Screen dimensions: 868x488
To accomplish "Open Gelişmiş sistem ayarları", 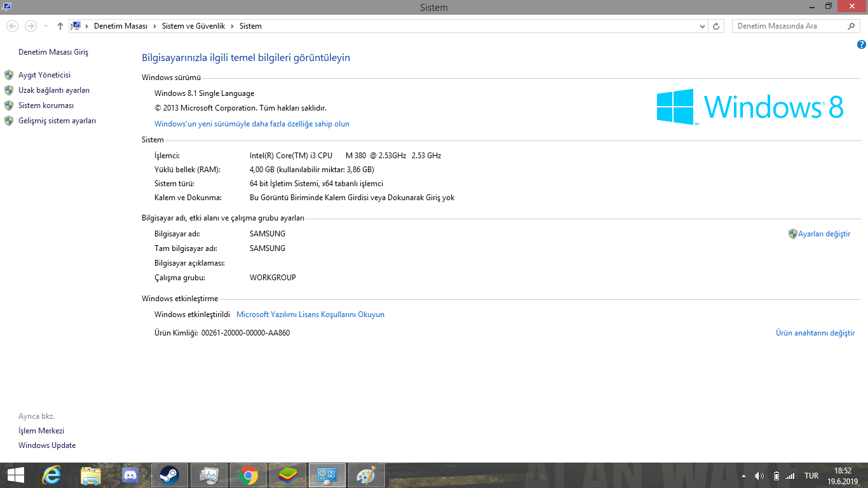I will [x=57, y=121].
